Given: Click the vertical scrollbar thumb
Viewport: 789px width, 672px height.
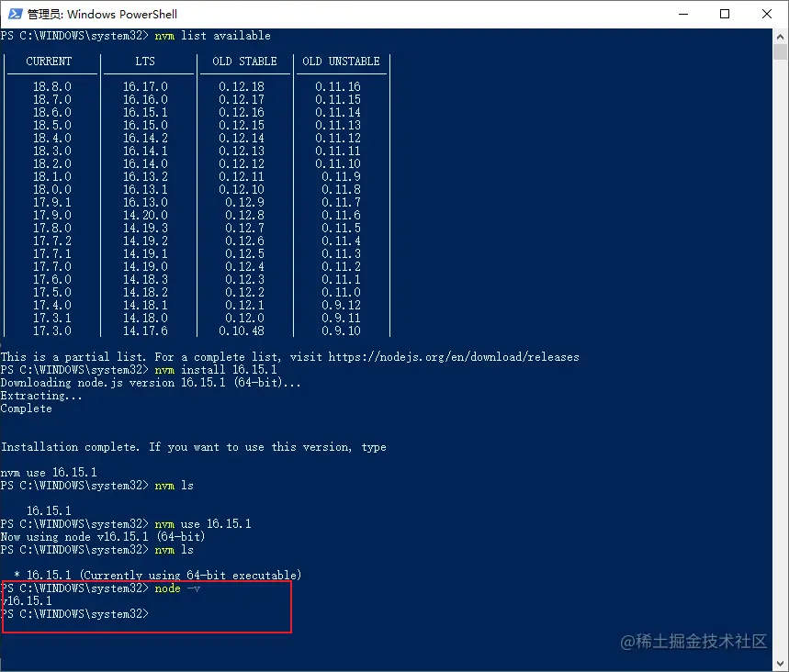Looking at the screenshot, I should click(780, 52).
